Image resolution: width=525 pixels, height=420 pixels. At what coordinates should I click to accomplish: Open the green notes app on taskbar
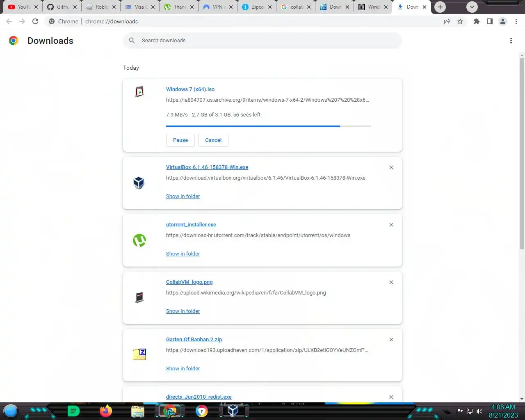tap(73, 411)
